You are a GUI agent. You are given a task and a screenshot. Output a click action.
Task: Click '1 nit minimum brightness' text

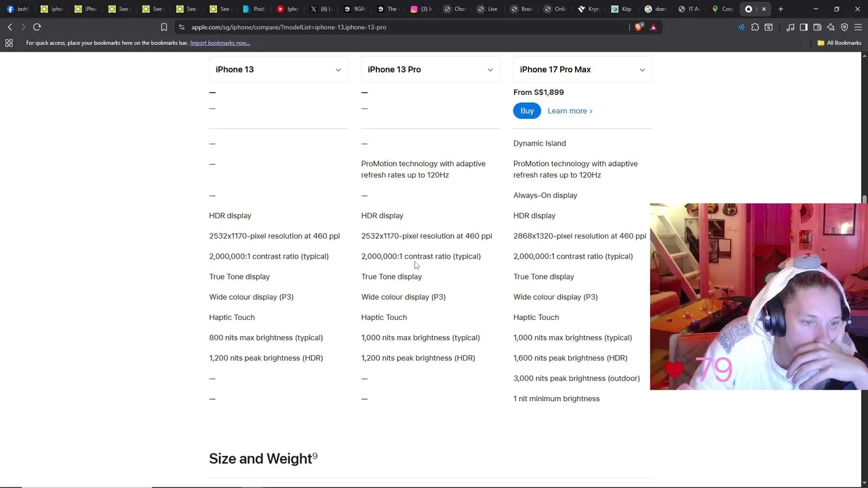pyautogui.click(x=556, y=399)
